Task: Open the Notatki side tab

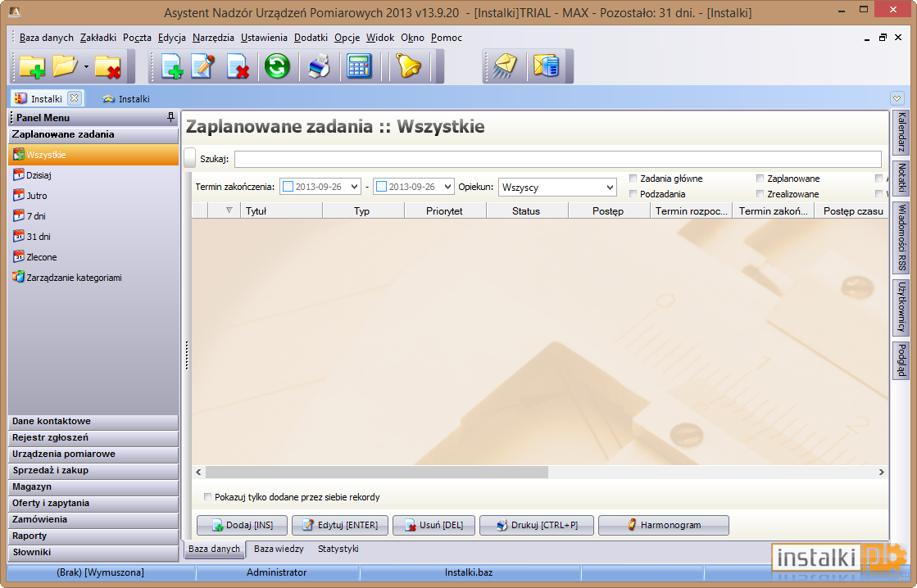Action: pyautogui.click(x=901, y=178)
